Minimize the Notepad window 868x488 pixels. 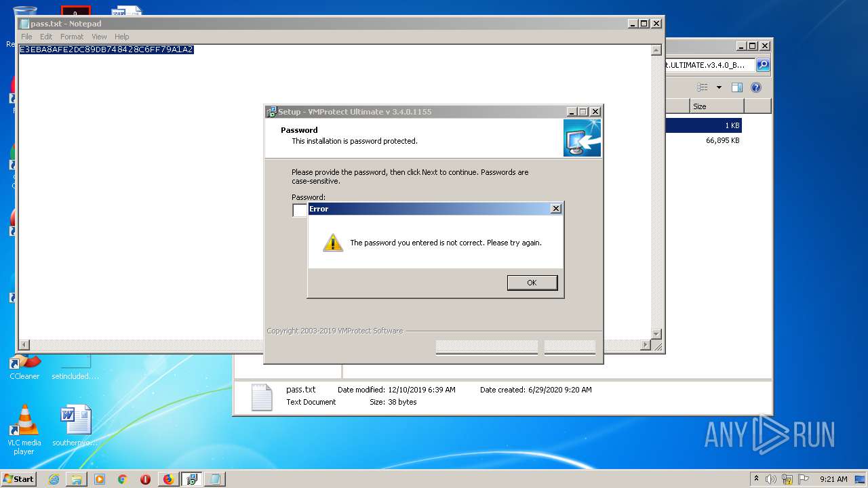pos(633,24)
